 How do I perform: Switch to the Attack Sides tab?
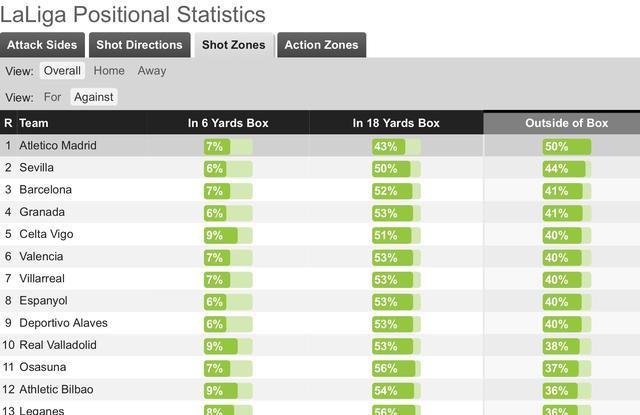click(42, 45)
